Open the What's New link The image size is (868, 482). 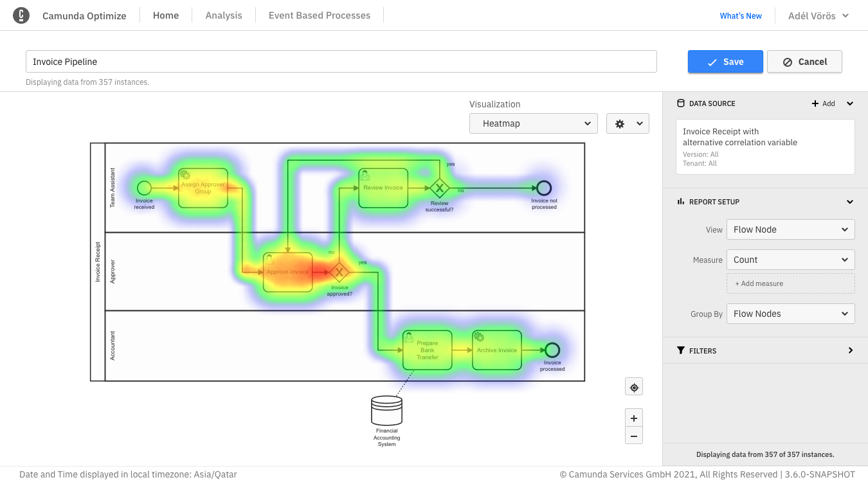pyautogui.click(x=741, y=16)
